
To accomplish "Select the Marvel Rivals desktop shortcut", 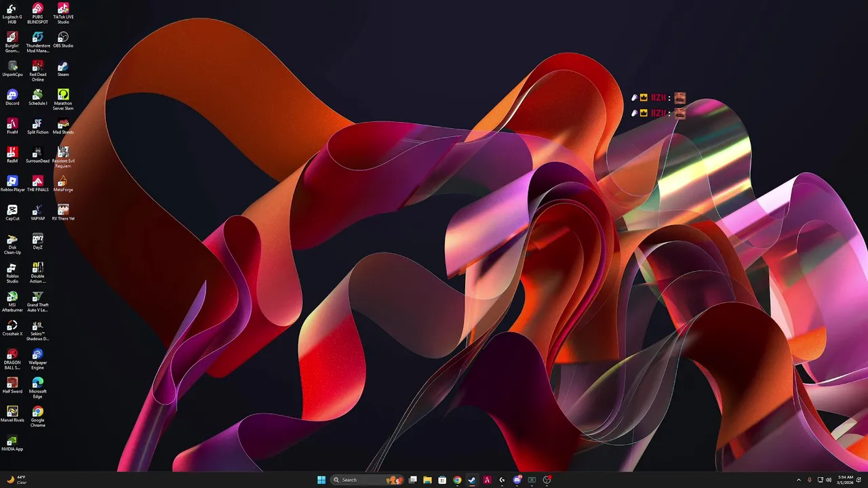I will (12, 414).
